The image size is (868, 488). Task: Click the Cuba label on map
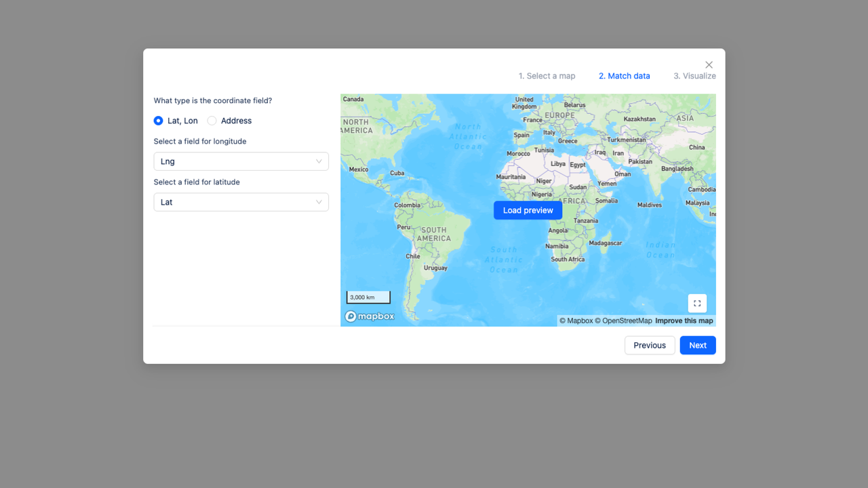(397, 173)
